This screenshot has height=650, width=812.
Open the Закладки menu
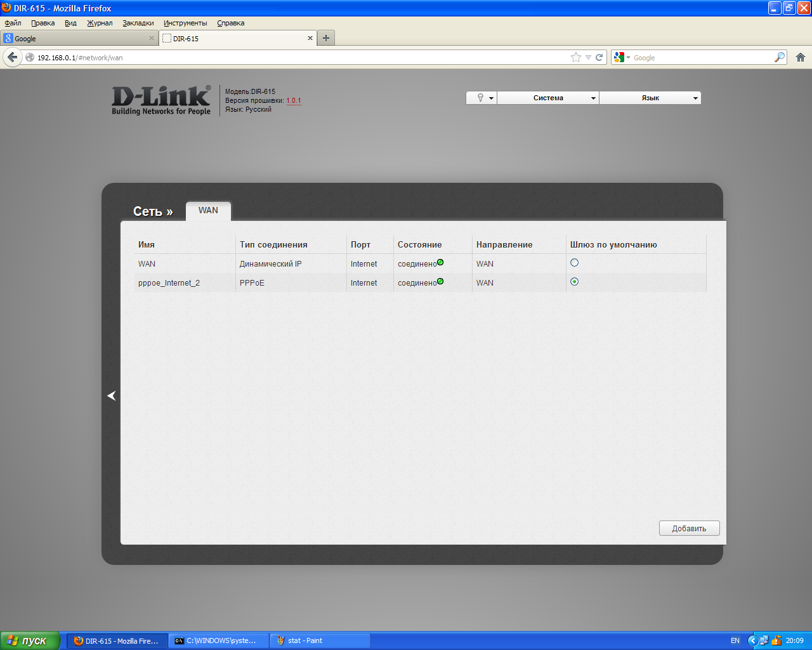pos(138,23)
